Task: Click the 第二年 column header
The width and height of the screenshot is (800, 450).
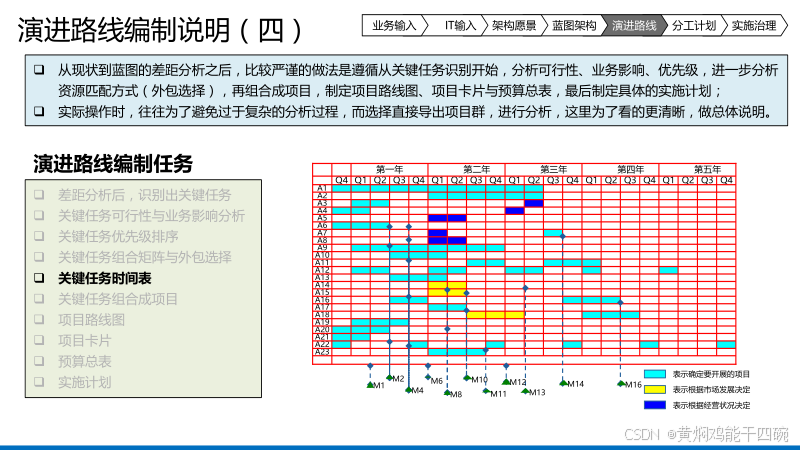Action: point(476,169)
